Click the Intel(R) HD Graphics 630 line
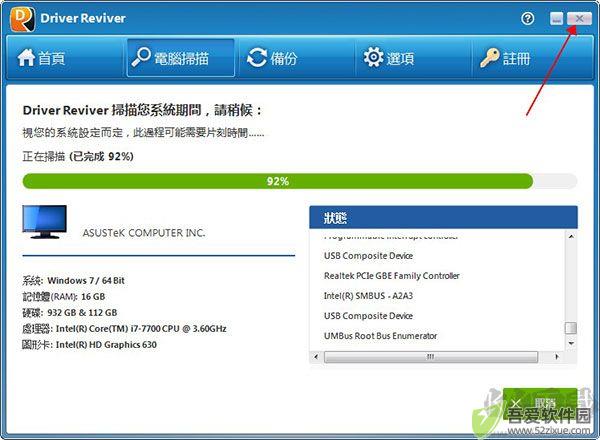This screenshot has height=440, width=600. coord(90,345)
